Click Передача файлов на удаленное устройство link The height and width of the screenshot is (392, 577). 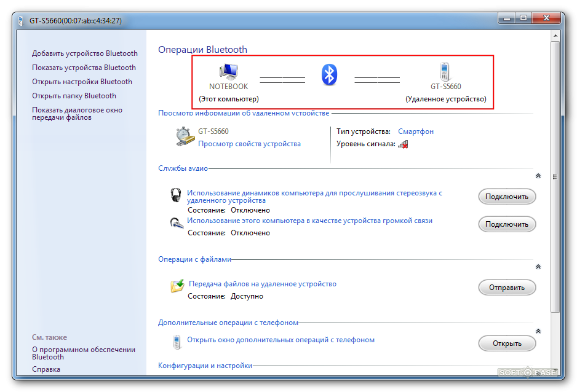point(263,284)
